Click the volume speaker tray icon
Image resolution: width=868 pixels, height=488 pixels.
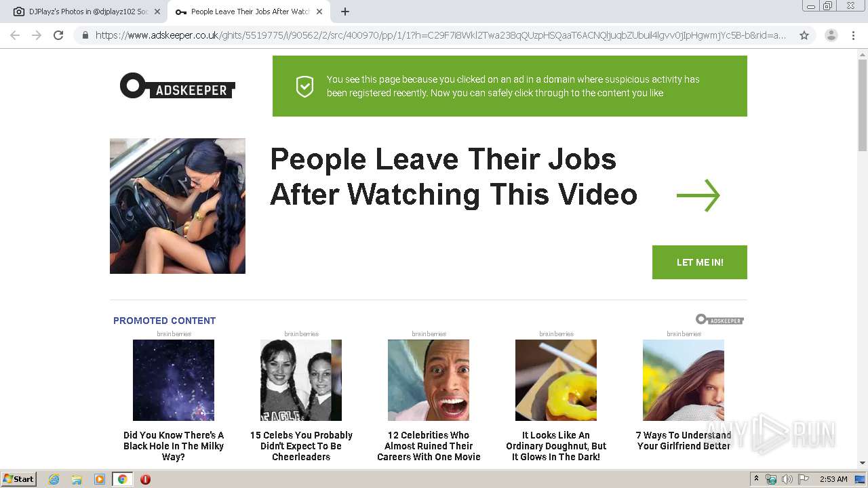pos(787,479)
